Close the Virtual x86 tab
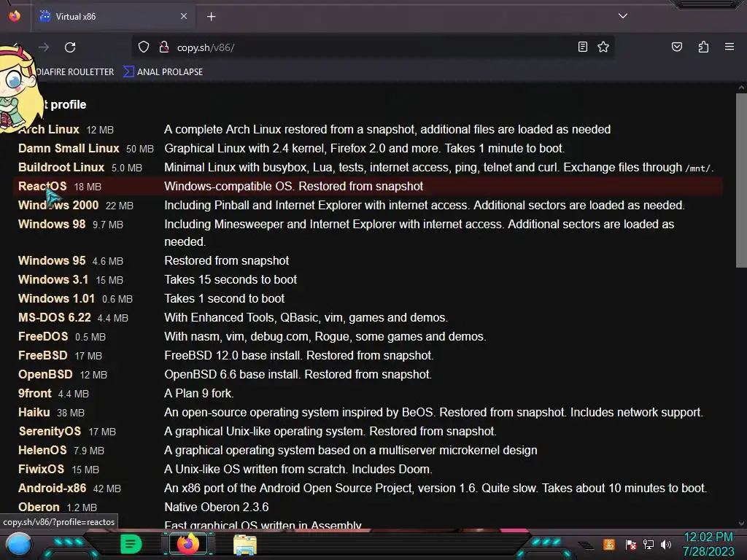Screen dimensions: 747x560 [x=183, y=16]
